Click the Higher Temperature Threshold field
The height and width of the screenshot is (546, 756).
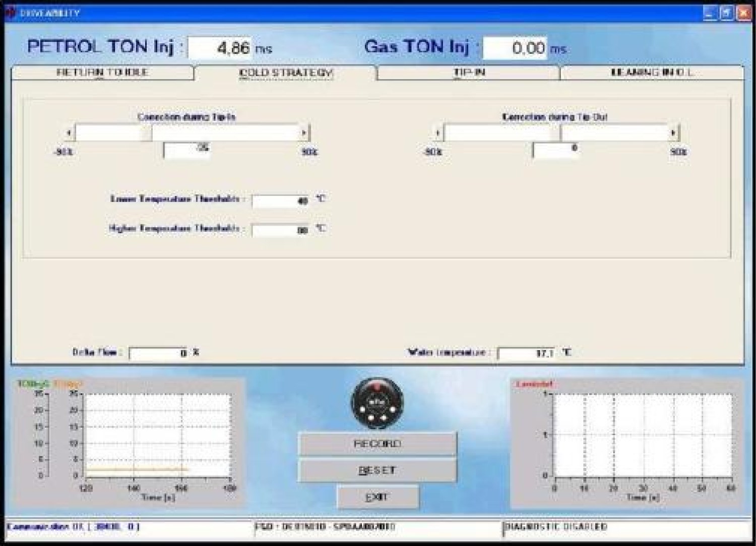[x=281, y=230]
